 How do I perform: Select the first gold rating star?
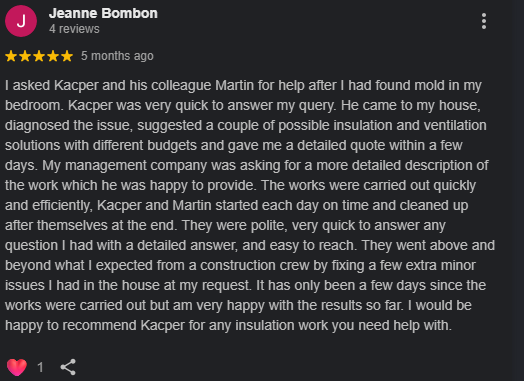point(11,56)
